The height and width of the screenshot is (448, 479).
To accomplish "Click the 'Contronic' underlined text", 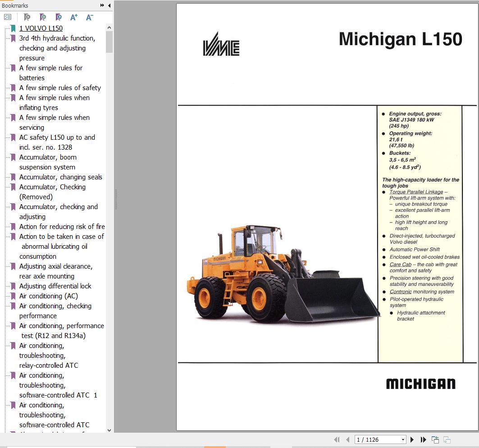I will [x=401, y=292].
